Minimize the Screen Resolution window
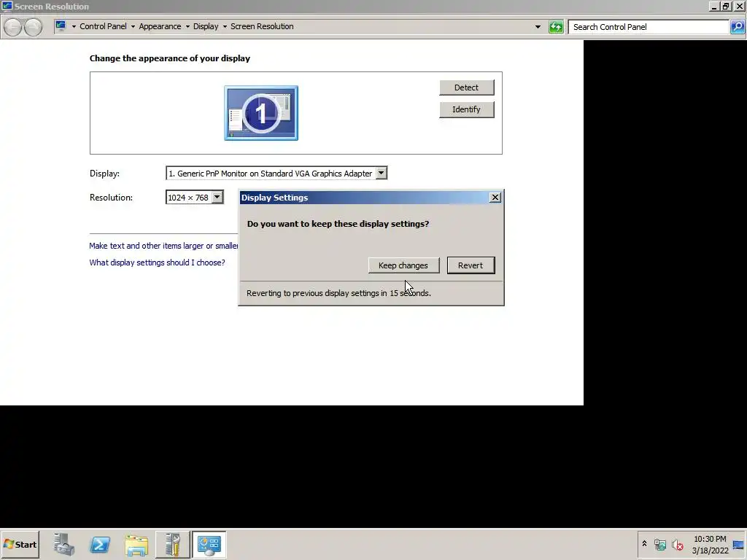The width and height of the screenshot is (747, 560). [713, 6]
